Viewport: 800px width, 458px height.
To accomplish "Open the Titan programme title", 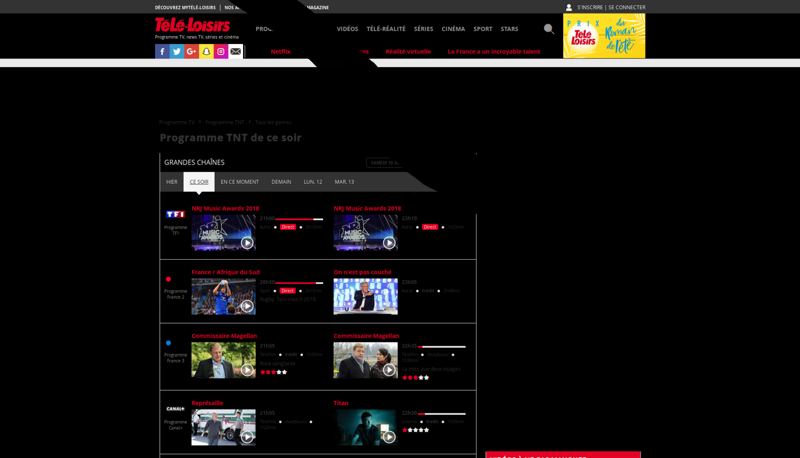I will [341, 403].
